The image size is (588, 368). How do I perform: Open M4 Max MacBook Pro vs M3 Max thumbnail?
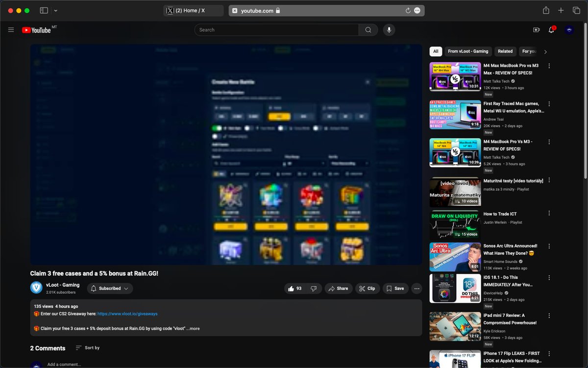[455, 77]
